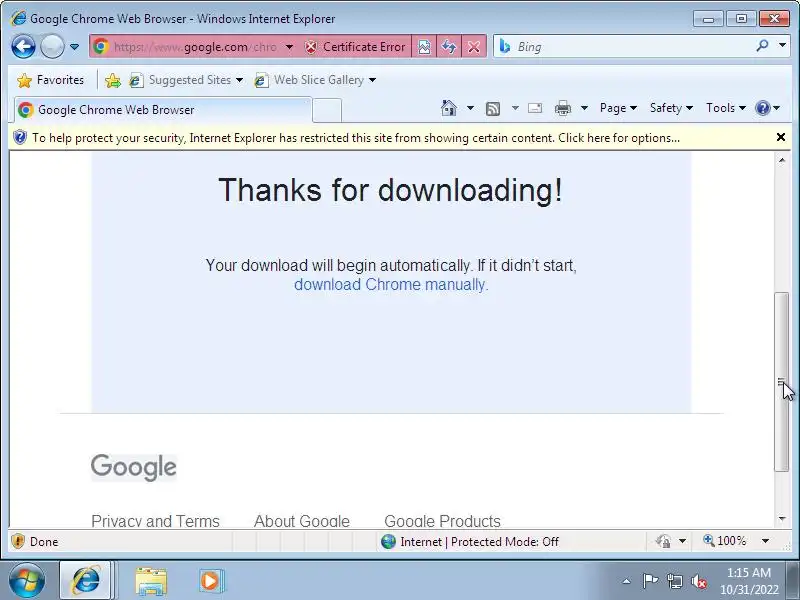Image resolution: width=800 pixels, height=600 pixels.
Task: Click the muted volume tray icon
Action: [698, 581]
